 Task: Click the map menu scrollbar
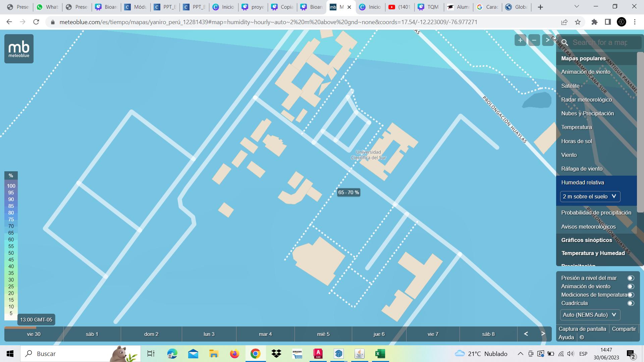pyautogui.click(x=640, y=132)
